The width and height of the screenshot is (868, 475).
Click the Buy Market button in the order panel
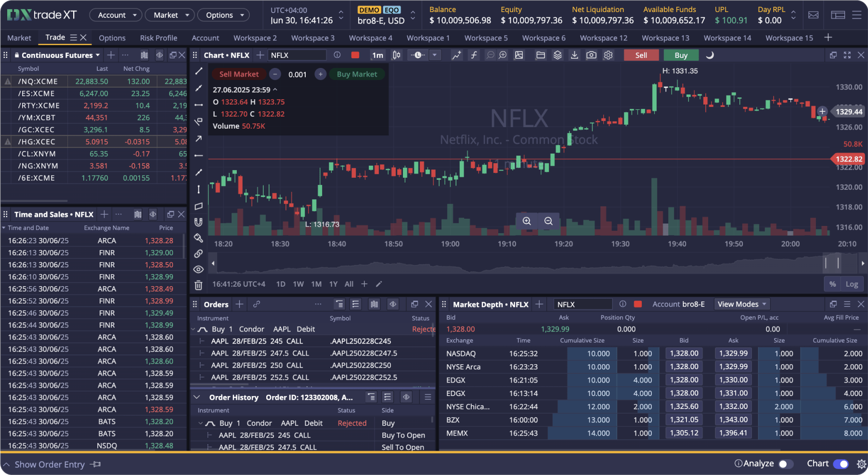point(356,74)
